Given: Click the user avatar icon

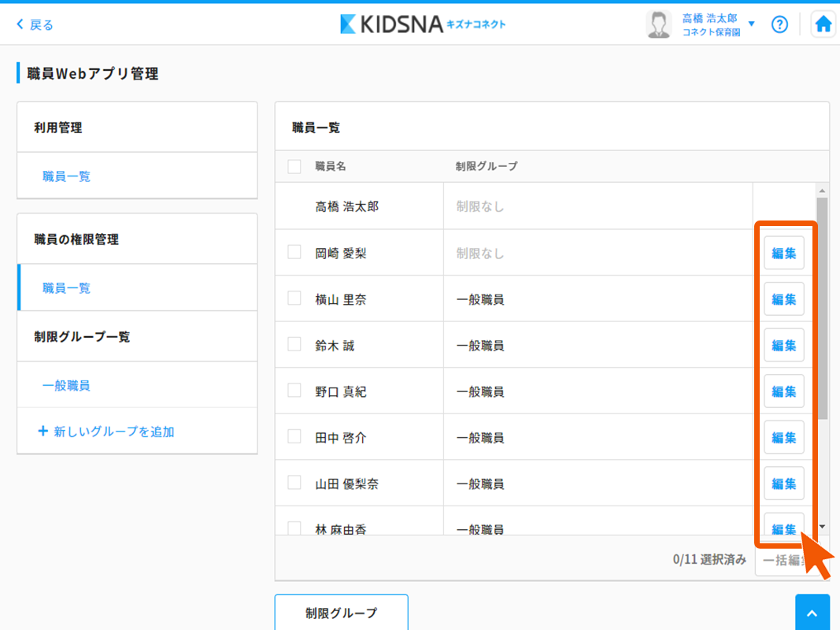Looking at the screenshot, I should point(658,24).
